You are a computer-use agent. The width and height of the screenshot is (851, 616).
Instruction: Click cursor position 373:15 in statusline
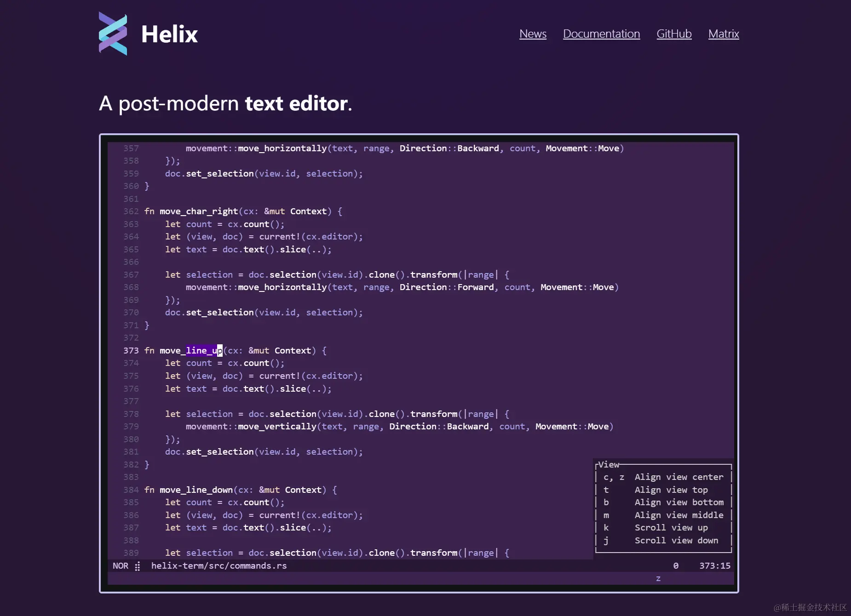[x=715, y=566]
